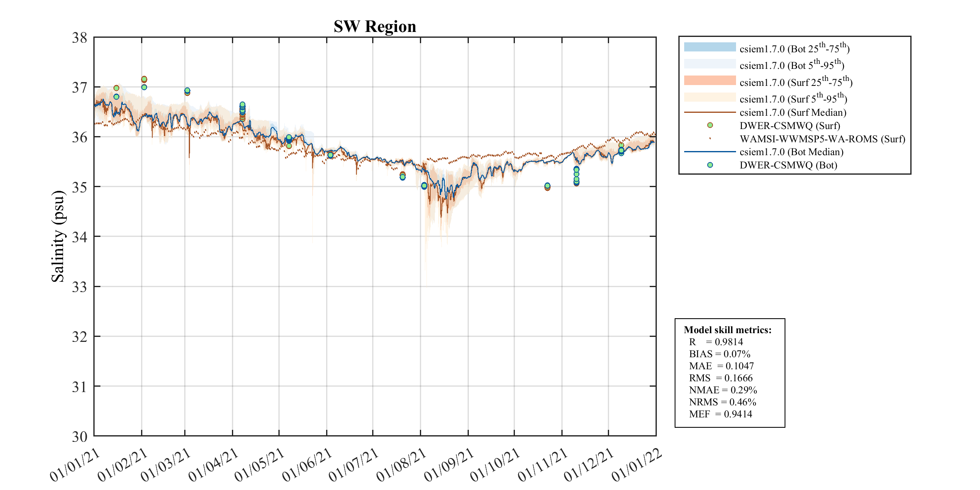The height and width of the screenshot is (490, 980).
Task: Click the 38 y-axis tick label
Action: coord(80,38)
